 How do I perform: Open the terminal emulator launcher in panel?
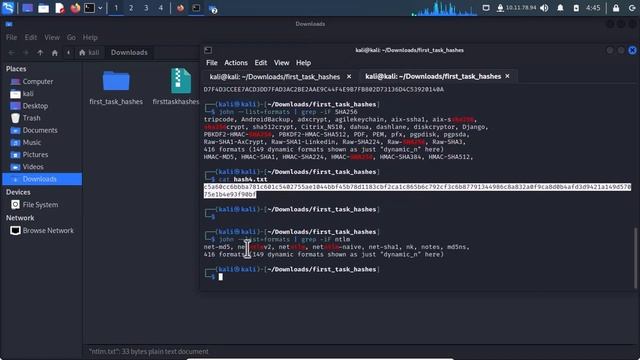[89, 8]
